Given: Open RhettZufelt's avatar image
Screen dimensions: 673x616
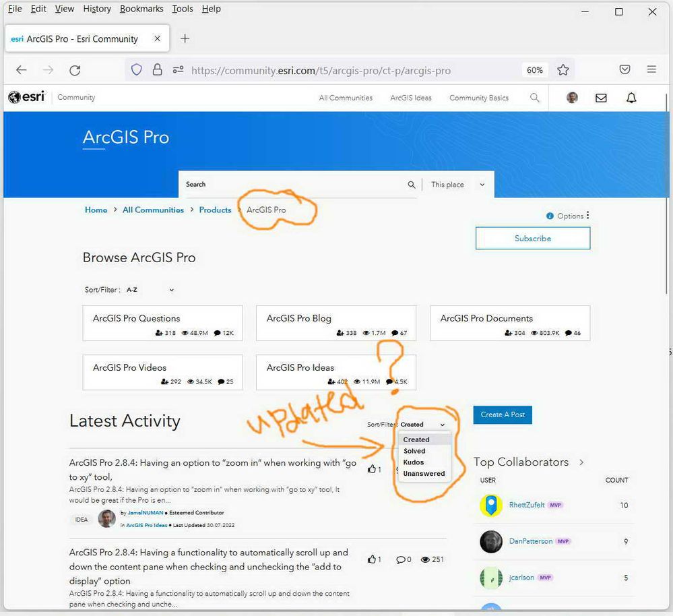Looking at the screenshot, I should click(491, 505).
